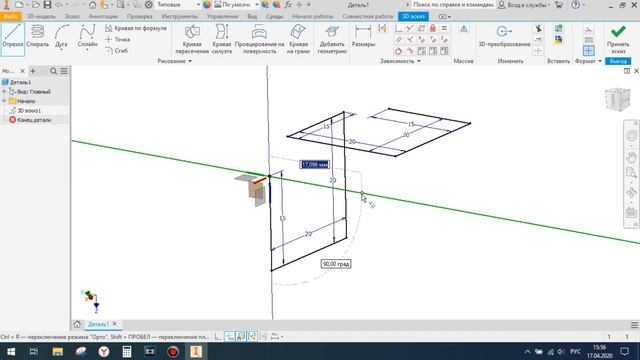Open Windows Start menu
Viewport: 640px width, 360px height.
point(11,351)
